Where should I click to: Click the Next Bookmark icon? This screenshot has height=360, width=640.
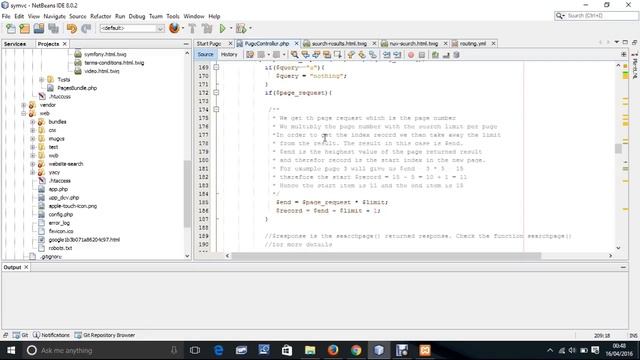(x=362, y=55)
